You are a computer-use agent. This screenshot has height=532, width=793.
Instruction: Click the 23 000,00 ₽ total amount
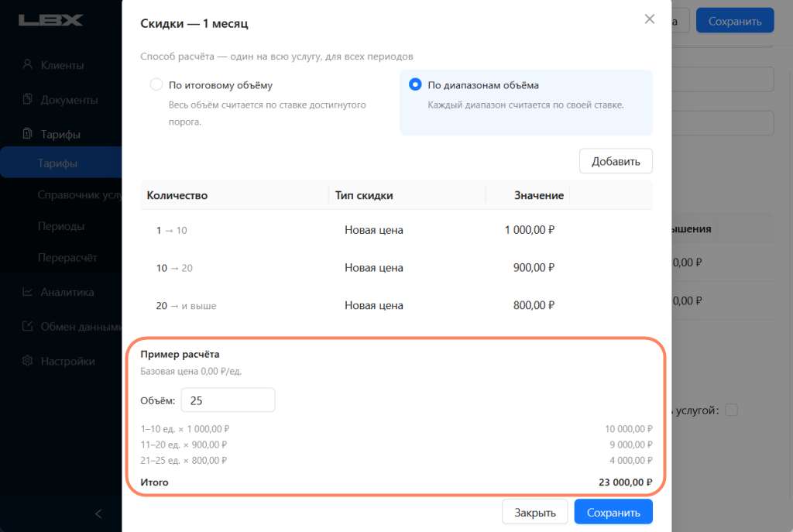click(625, 482)
